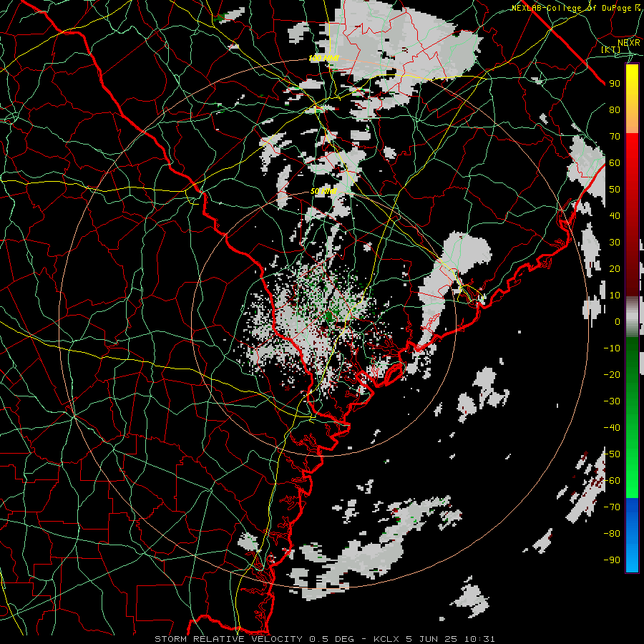Click the NEXLAB-College of DuPage header text
Image resolution: width=644 pixels, height=644 pixels.
pos(572,8)
